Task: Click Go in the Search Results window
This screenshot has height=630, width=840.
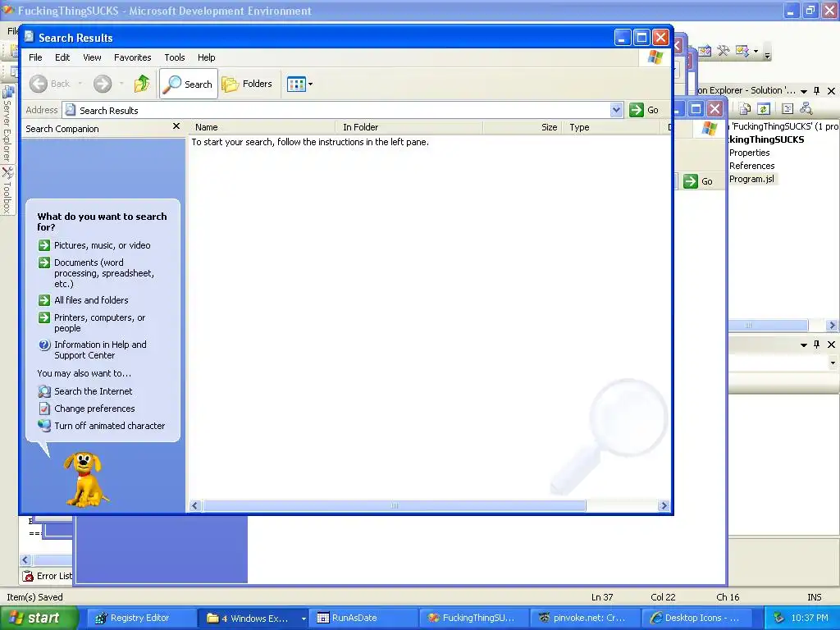Action: point(644,110)
